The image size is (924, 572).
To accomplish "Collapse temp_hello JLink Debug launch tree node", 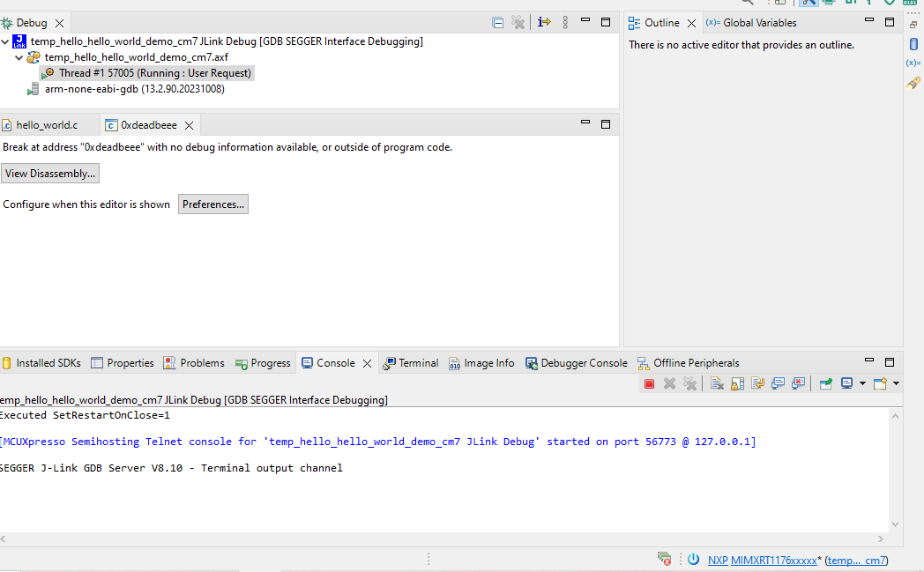I will 5,41.
